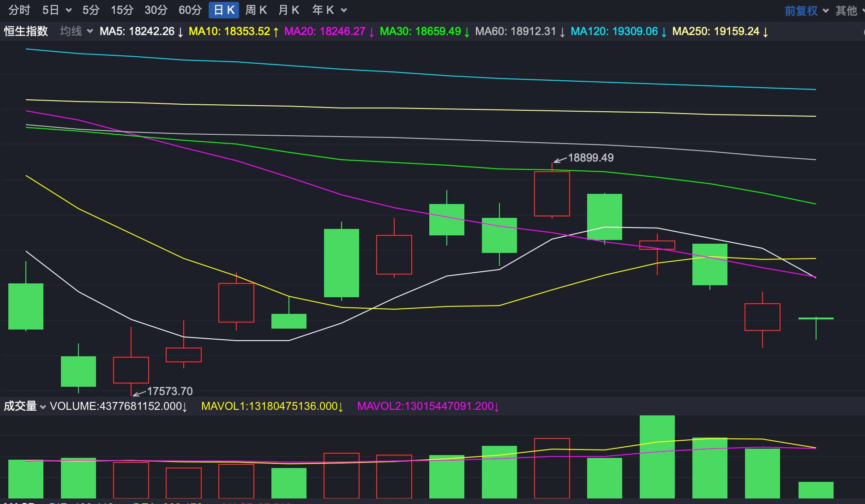Open the 月K monthly chart
This screenshot has height=504, width=865.
pos(289,10)
